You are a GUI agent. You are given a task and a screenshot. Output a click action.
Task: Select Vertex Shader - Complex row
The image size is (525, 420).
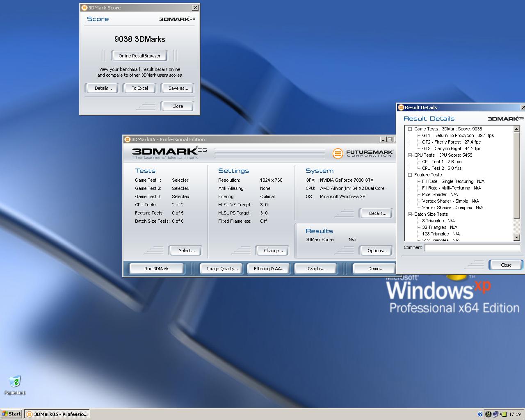pos(453,208)
